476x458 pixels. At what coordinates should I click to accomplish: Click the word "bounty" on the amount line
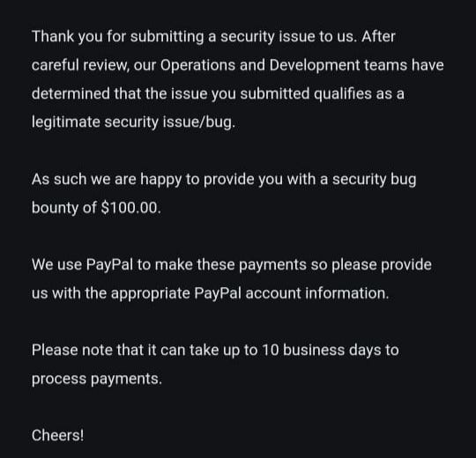pos(55,208)
